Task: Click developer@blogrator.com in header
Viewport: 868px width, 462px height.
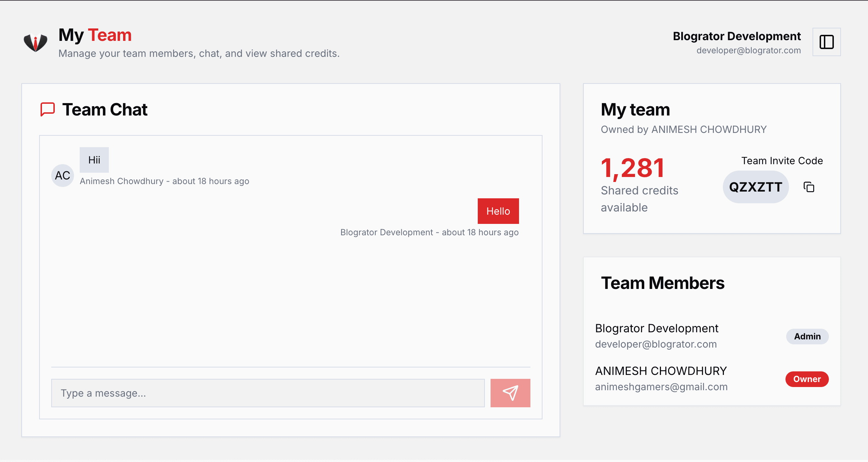Action: pos(748,50)
